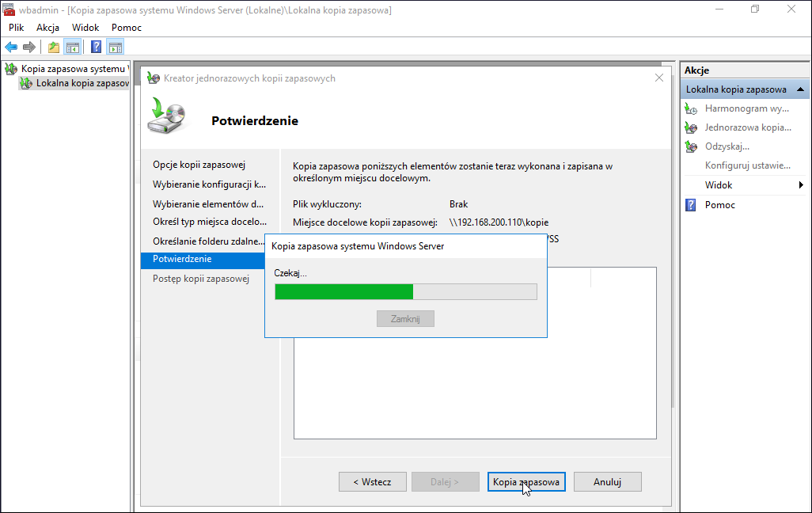
Task: Click the Forward arrow toolbar icon
Action: pyautogui.click(x=29, y=47)
